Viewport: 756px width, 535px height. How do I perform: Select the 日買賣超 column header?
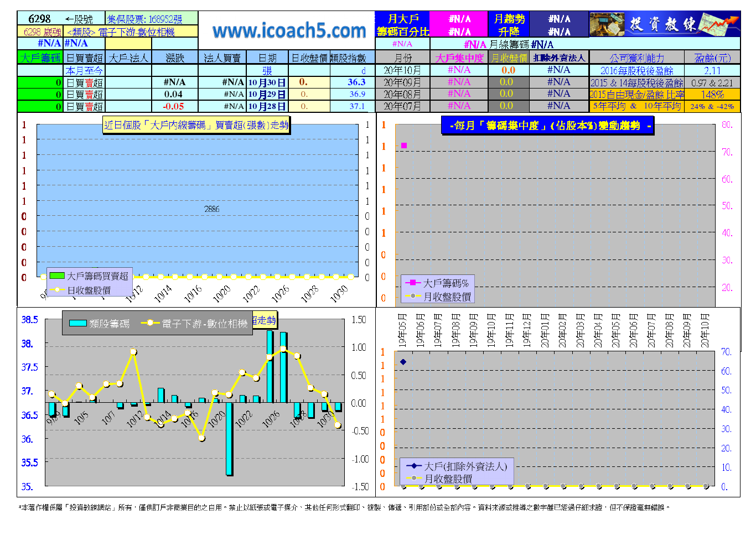[84, 58]
